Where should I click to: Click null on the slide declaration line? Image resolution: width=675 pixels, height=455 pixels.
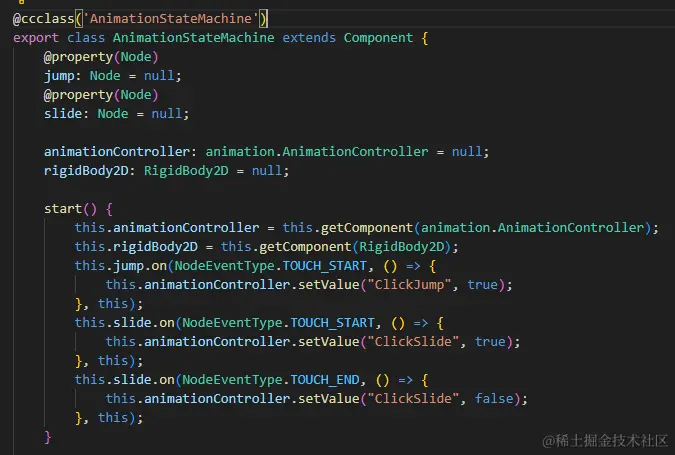[x=166, y=114]
